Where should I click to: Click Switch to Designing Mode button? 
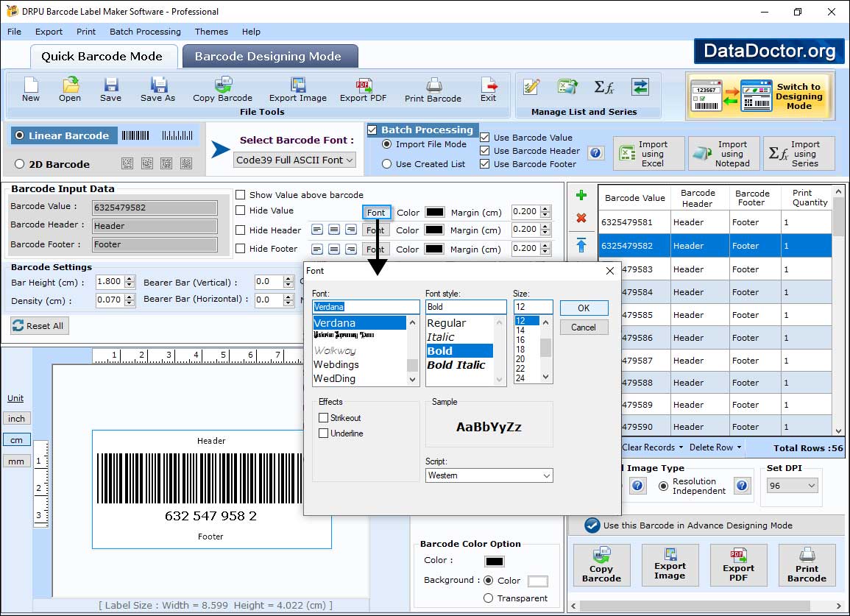pos(760,96)
